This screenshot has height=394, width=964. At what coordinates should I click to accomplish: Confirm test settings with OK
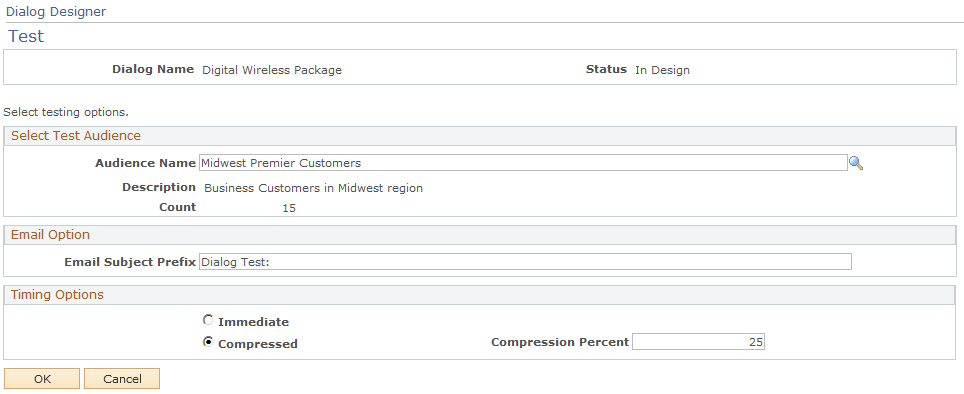[x=42, y=379]
